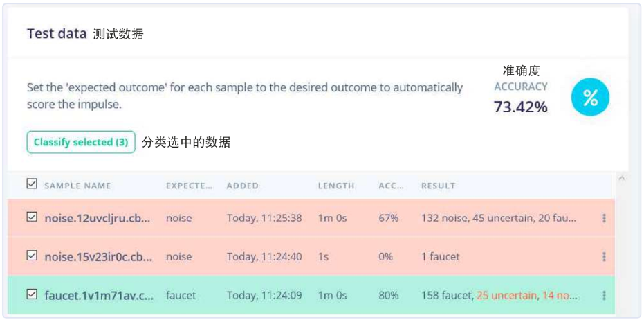
Task: Open the noise.12uvcljru.cb sample name
Action: click(97, 218)
